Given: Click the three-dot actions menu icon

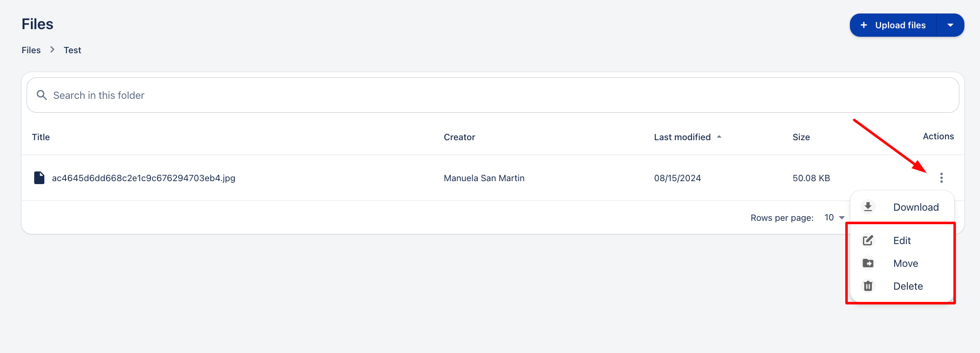Looking at the screenshot, I should point(941,178).
